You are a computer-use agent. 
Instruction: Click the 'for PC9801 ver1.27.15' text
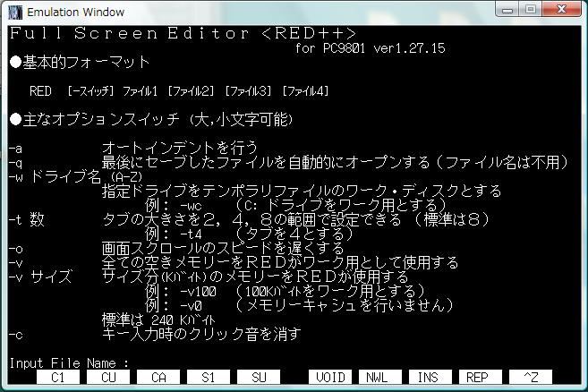371,48
